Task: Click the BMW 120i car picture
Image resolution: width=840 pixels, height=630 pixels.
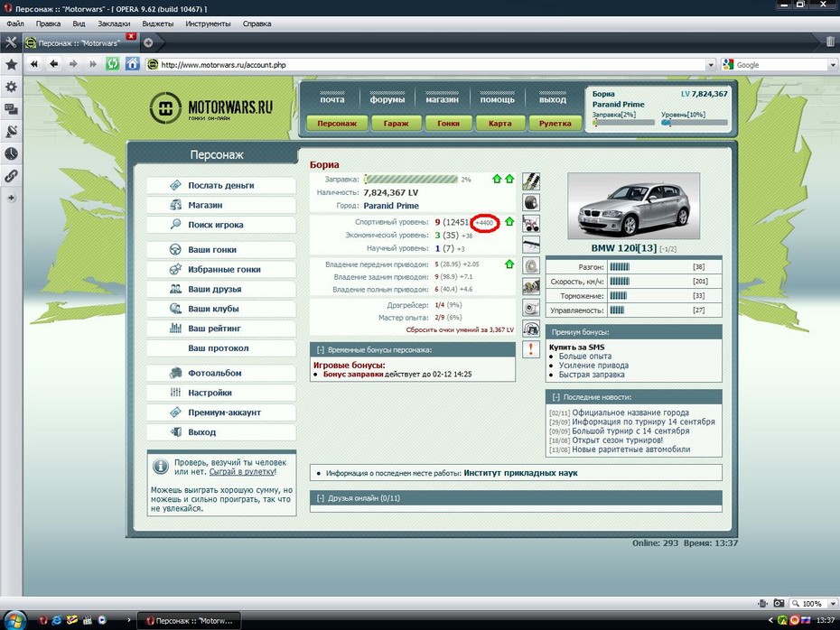Action: [x=634, y=206]
